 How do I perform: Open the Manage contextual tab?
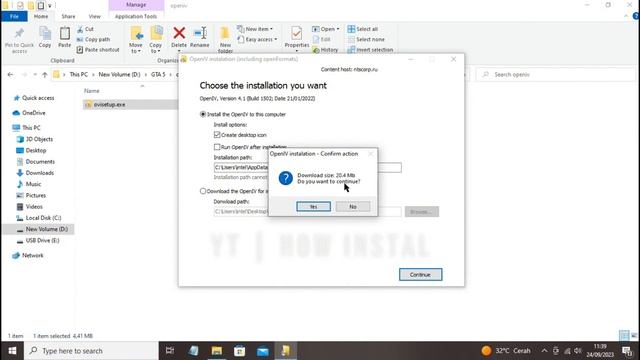point(136,5)
